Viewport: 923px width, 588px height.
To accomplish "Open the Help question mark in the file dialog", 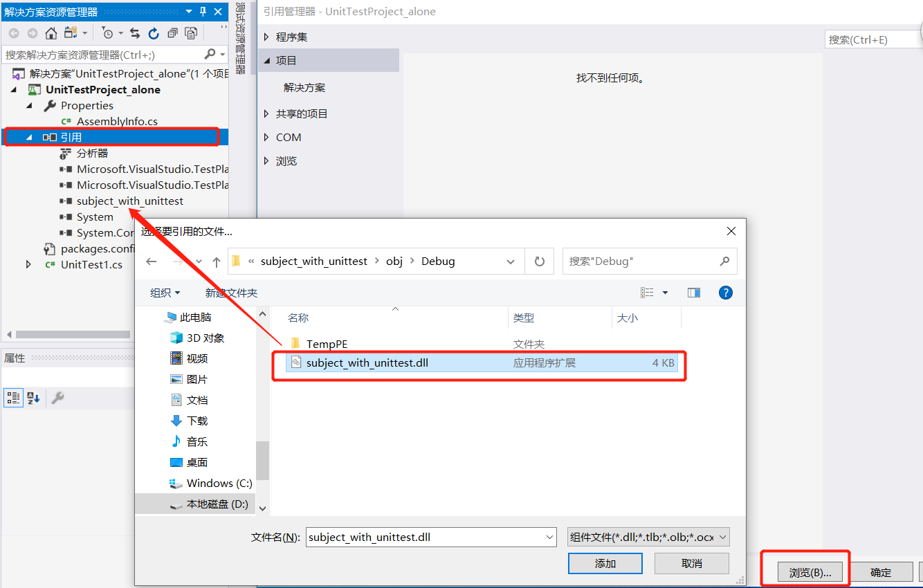I will tap(725, 293).
